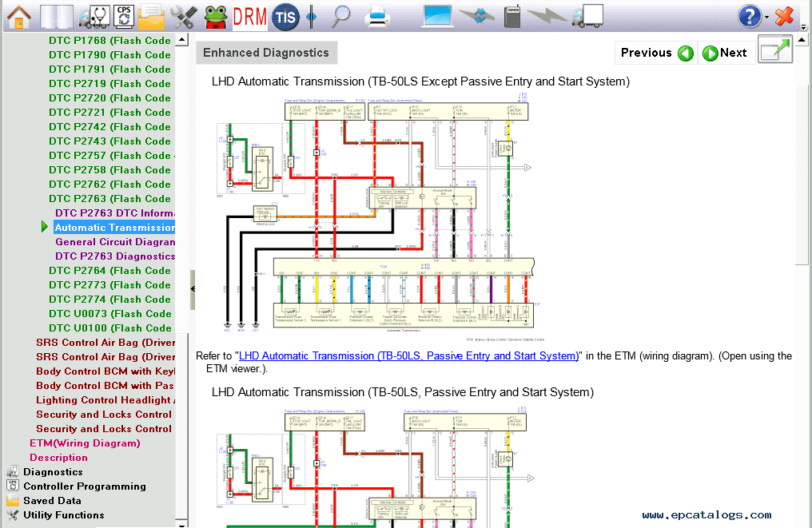
Task: Go to the Next page
Action: [725, 53]
